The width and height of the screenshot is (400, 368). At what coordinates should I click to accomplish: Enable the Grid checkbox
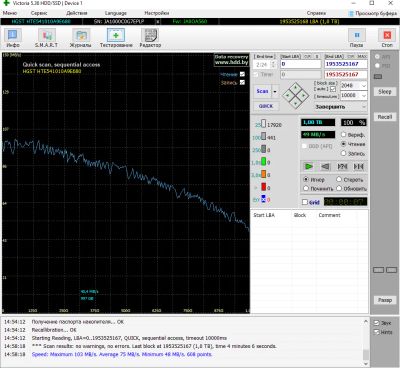(x=305, y=202)
